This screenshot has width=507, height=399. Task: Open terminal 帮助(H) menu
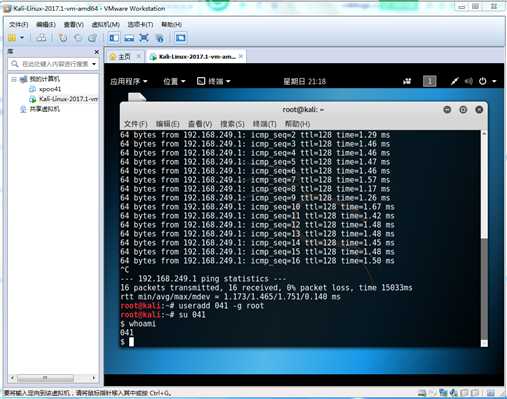coord(297,124)
